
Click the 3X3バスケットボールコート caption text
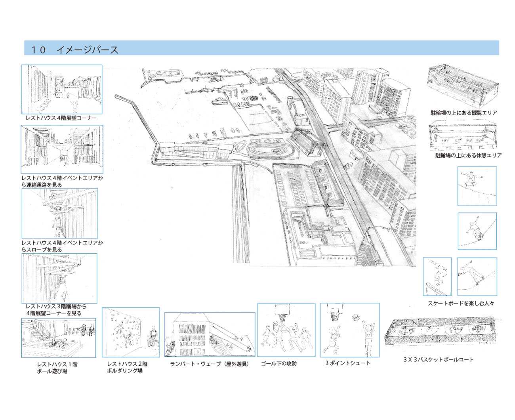coord(438,360)
